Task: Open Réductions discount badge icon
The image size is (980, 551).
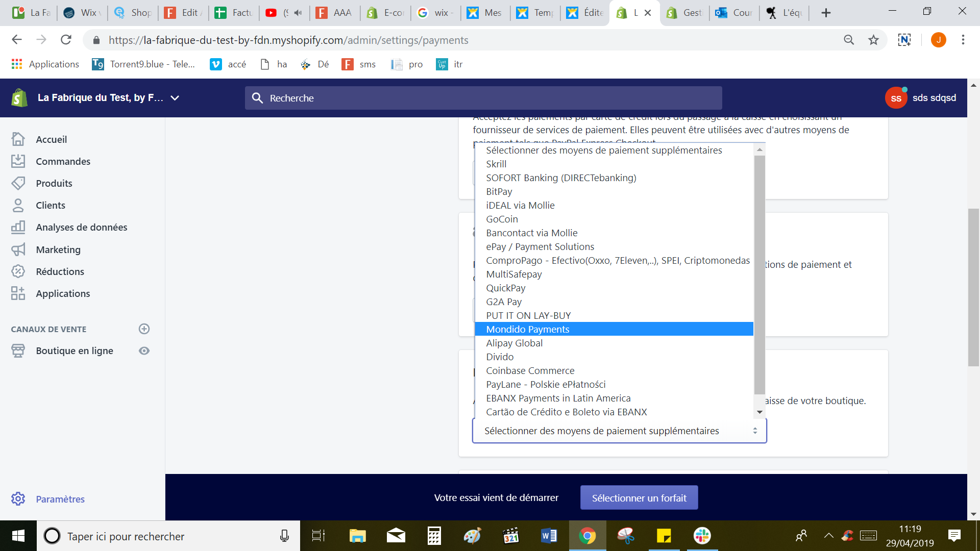Action: [18, 271]
